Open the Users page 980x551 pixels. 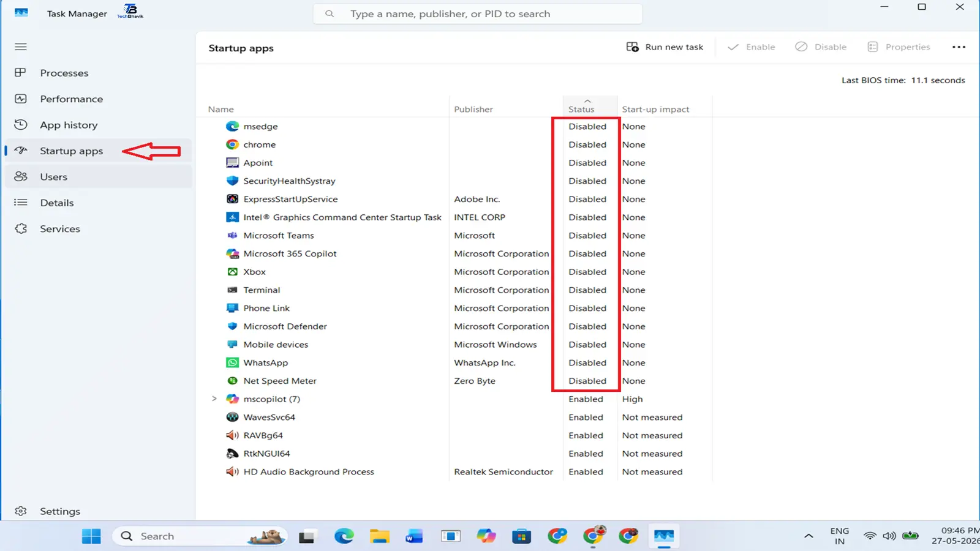coord(98,177)
